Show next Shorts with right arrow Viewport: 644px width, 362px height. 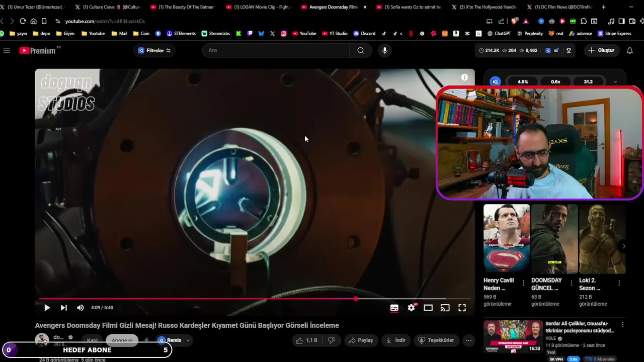coord(624,246)
